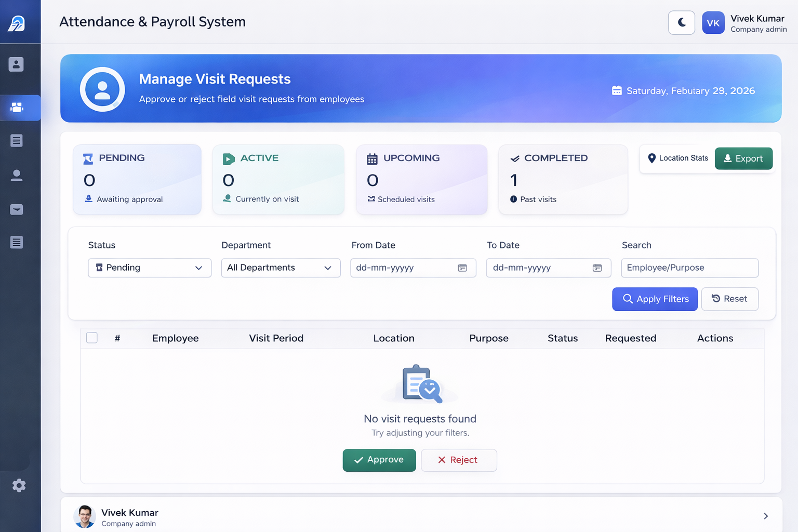Screen dimensions: 798x532
Task: Click the Employee column header
Action: [176, 338]
